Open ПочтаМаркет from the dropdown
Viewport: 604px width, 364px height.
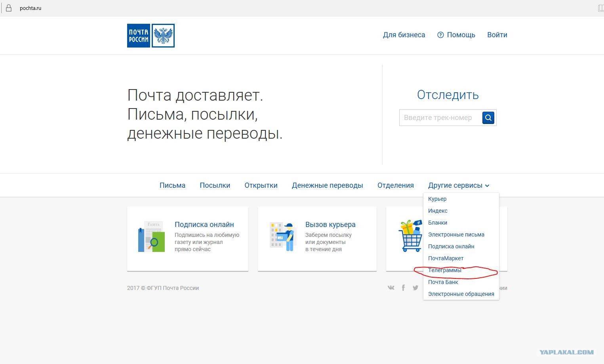pos(446,258)
